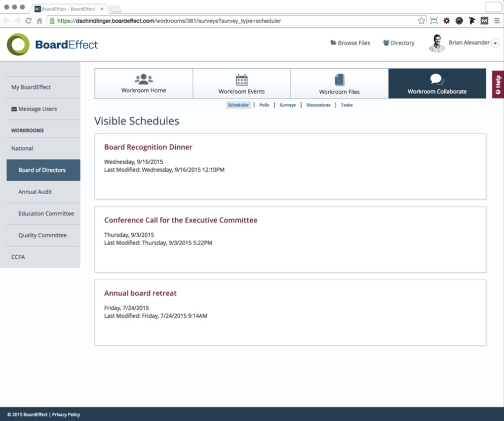Click the 'Visible Schedules' heading

click(137, 121)
